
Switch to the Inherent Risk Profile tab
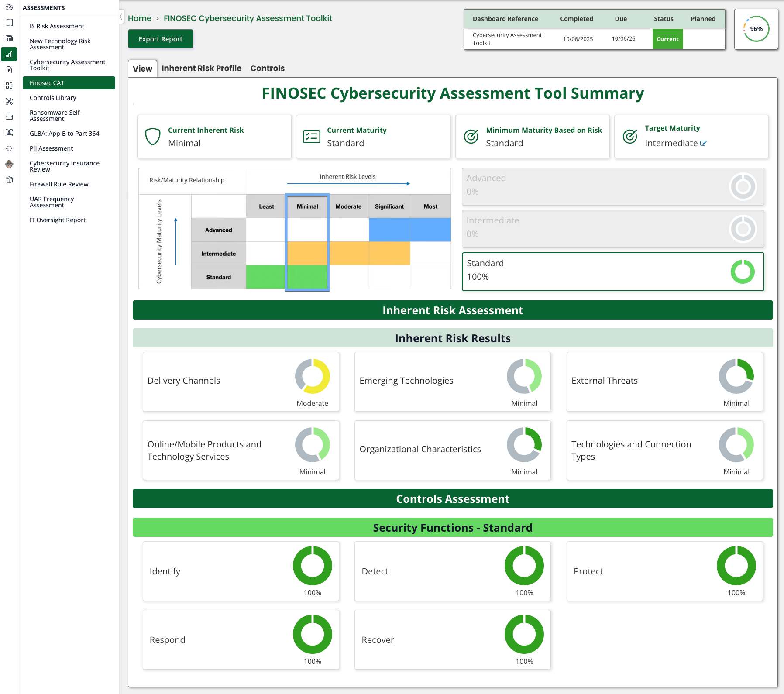(201, 69)
